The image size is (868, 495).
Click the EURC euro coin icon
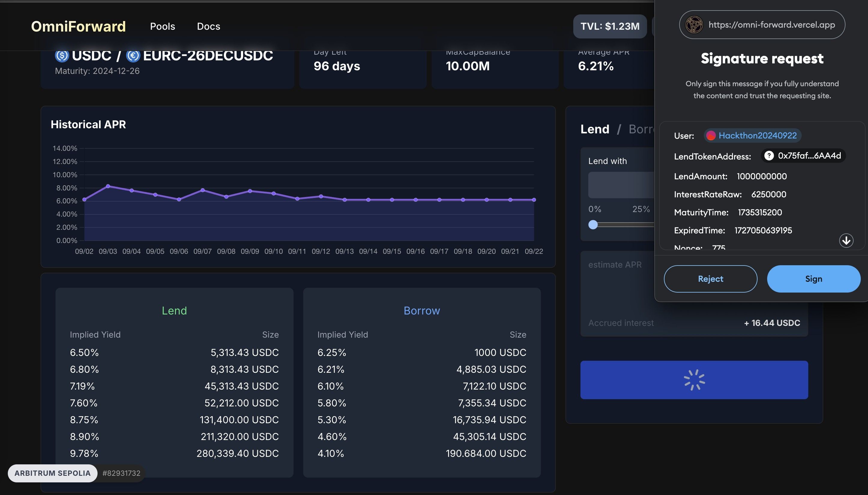[x=133, y=56]
